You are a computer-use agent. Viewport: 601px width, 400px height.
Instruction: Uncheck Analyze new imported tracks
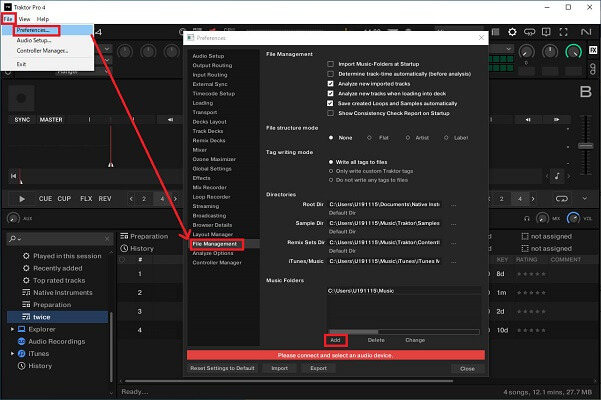[x=330, y=84]
